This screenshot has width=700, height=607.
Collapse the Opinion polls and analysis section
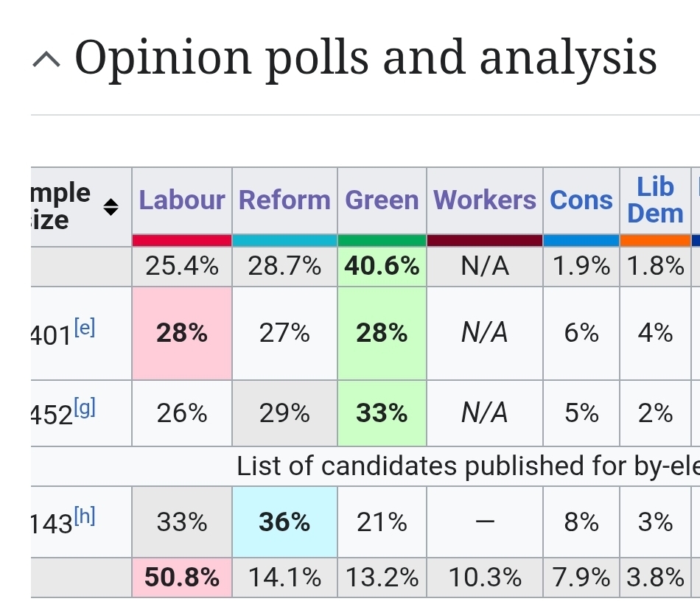[47, 60]
